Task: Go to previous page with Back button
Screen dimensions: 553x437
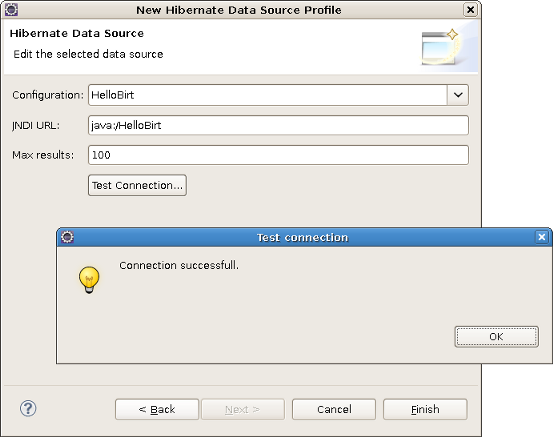Action: (157, 409)
